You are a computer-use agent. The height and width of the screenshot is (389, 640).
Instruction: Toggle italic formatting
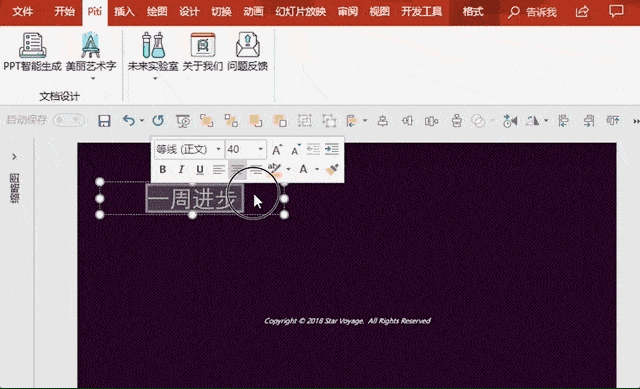pyautogui.click(x=181, y=169)
